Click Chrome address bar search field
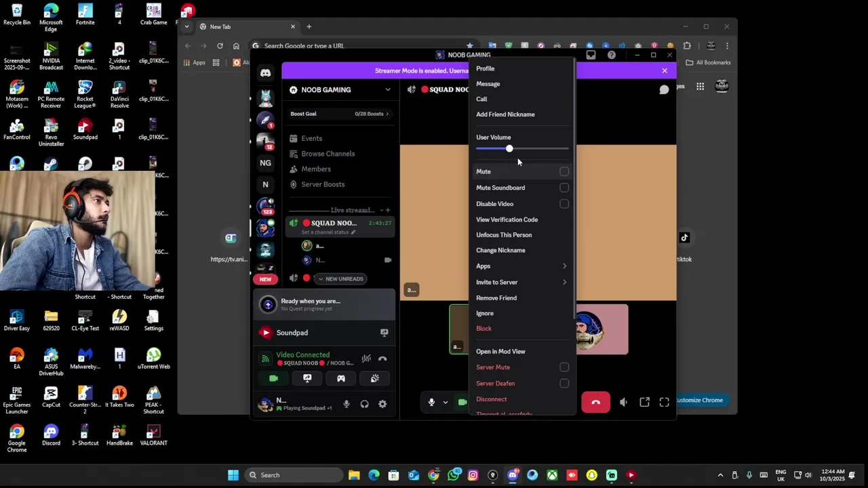868x488 pixels. [x=359, y=46]
